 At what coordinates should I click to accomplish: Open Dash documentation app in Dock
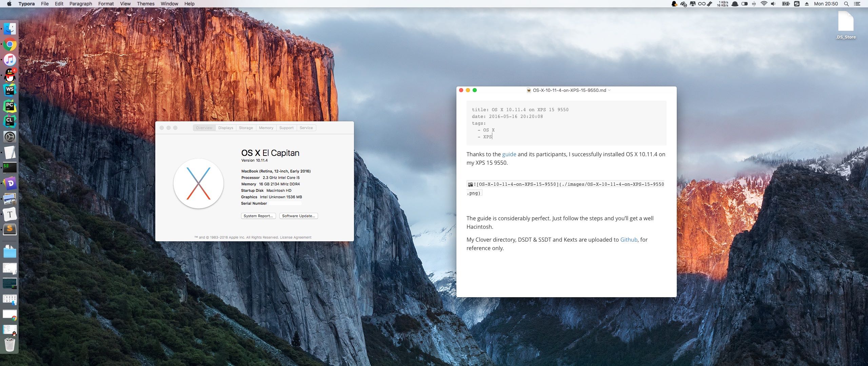pyautogui.click(x=10, y=183)
